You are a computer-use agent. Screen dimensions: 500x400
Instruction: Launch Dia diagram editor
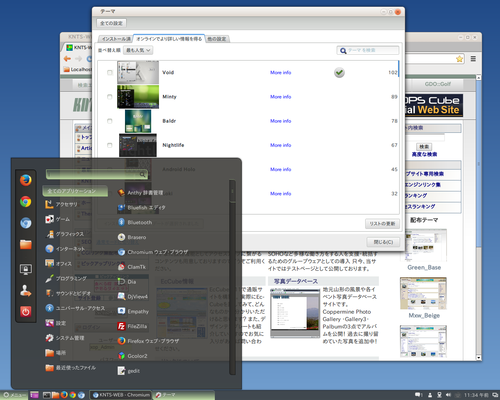(127, 282)
